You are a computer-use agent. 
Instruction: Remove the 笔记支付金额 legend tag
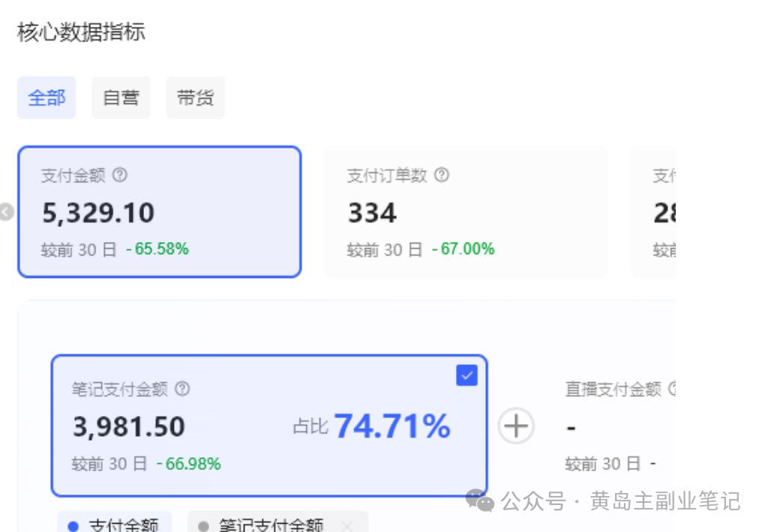pyautogui.click(x=347, y=526)
